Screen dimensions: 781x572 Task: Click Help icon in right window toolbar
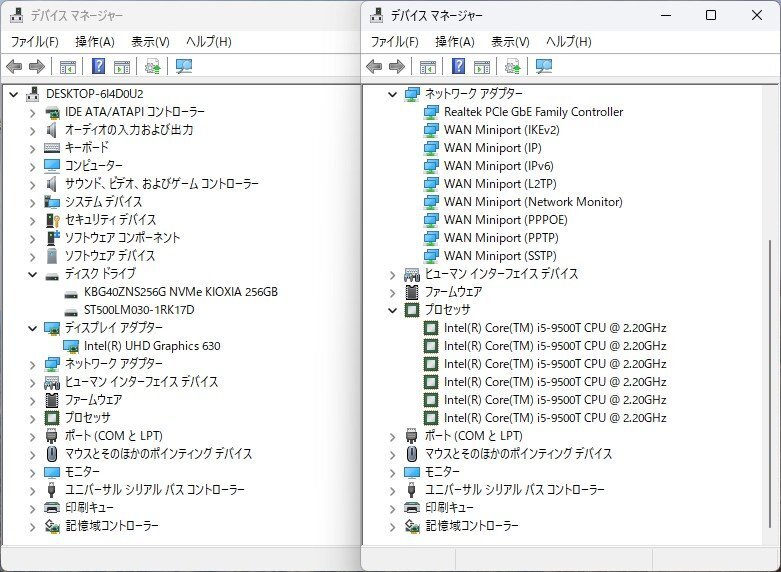tap(459, 66)
